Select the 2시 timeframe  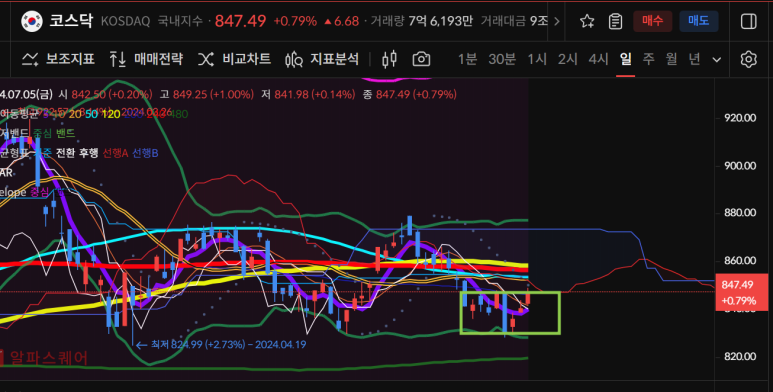click(x=567, y=59)
